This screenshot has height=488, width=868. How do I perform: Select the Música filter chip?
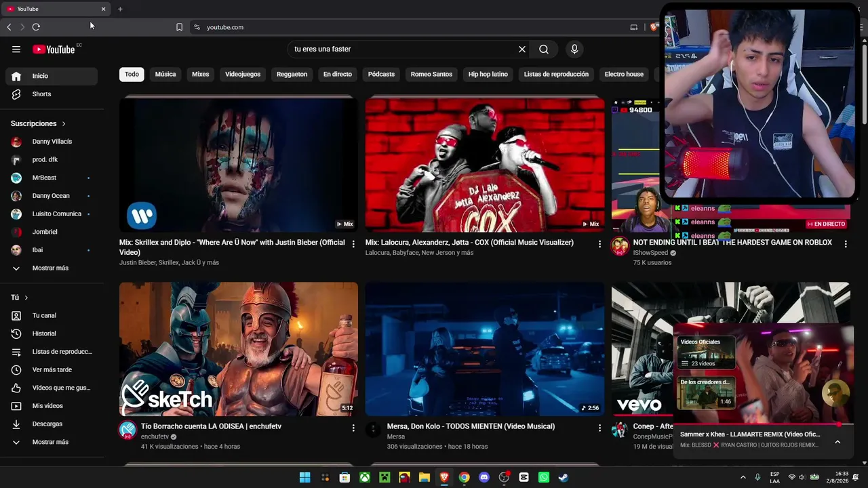tap(165, 74)
